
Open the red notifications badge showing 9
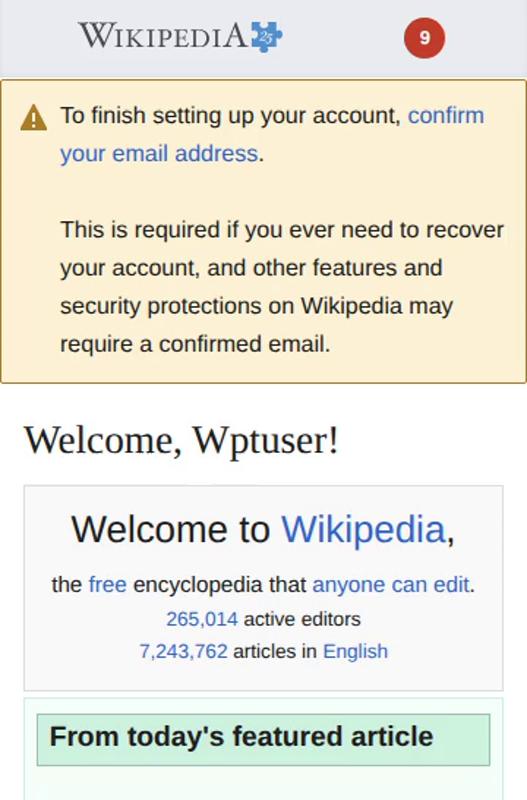click(424, 38)
